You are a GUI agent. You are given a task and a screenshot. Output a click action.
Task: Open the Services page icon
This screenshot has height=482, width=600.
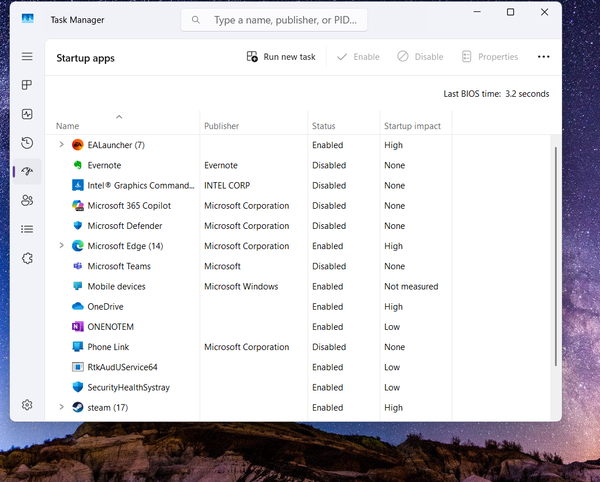coord(27,258)
